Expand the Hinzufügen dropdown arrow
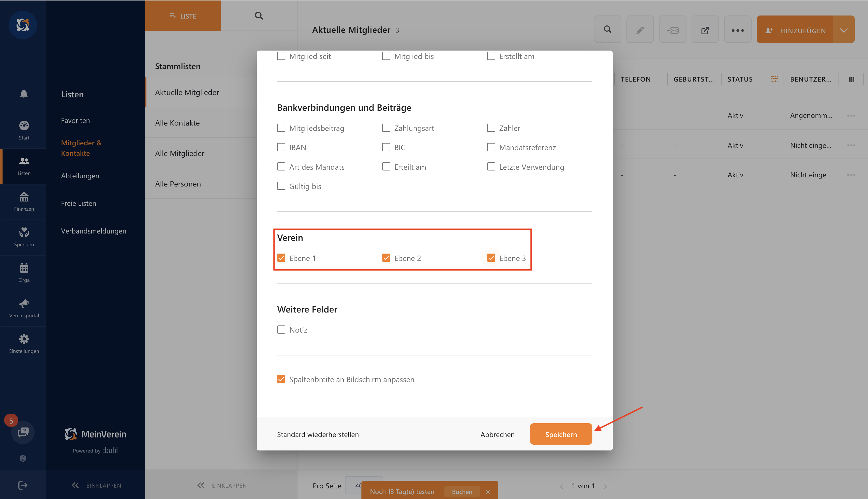The height and width of the screenshot is (499, 868). click(x=844, y=30)
